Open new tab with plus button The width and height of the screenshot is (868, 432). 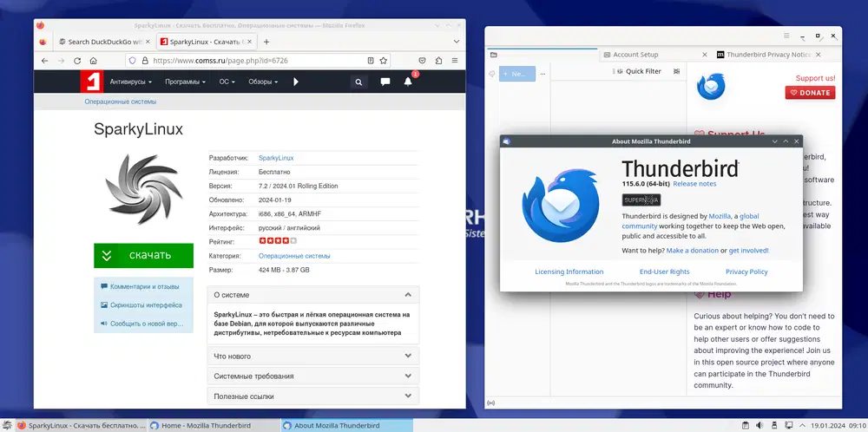(266, 42)
